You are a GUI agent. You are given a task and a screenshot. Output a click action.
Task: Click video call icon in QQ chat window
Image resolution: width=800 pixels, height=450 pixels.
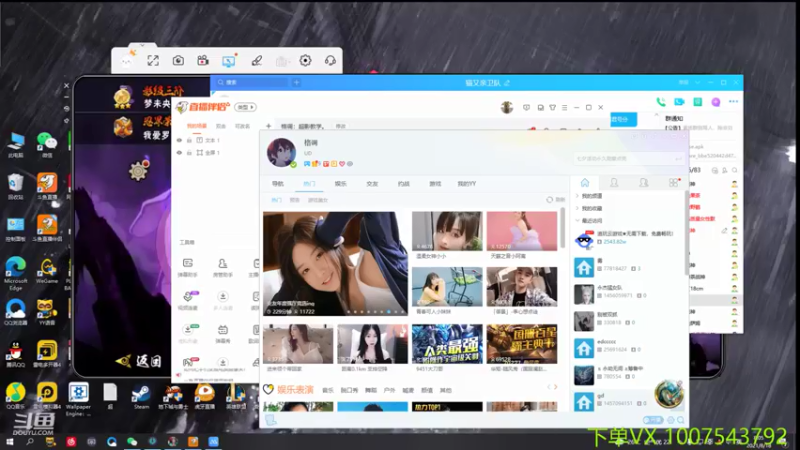click(679, 102)
